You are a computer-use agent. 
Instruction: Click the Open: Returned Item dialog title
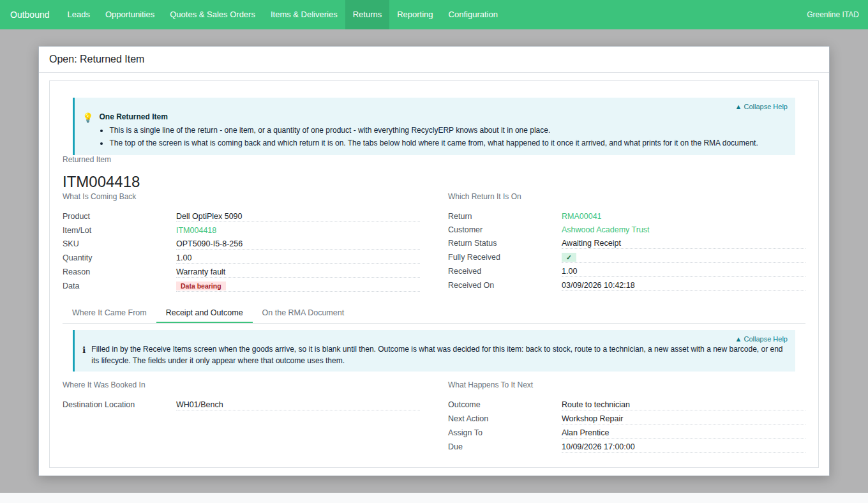pos(97,59)
